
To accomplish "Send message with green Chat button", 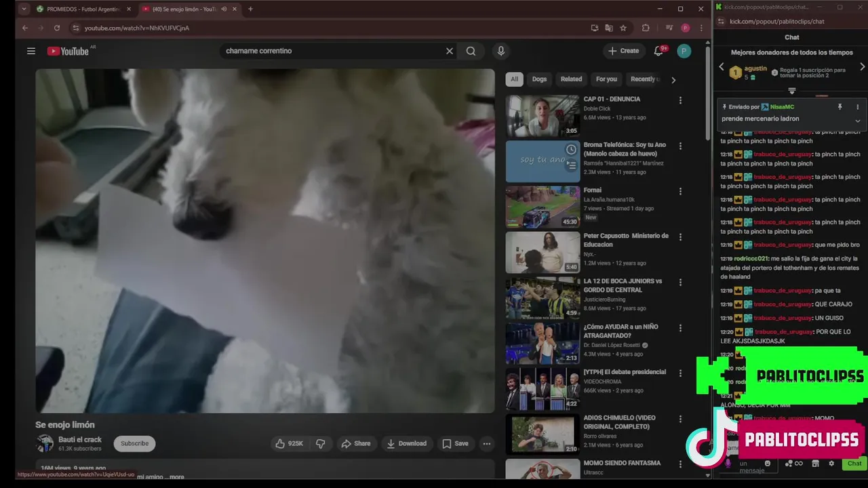I will (x=854, y=464).
